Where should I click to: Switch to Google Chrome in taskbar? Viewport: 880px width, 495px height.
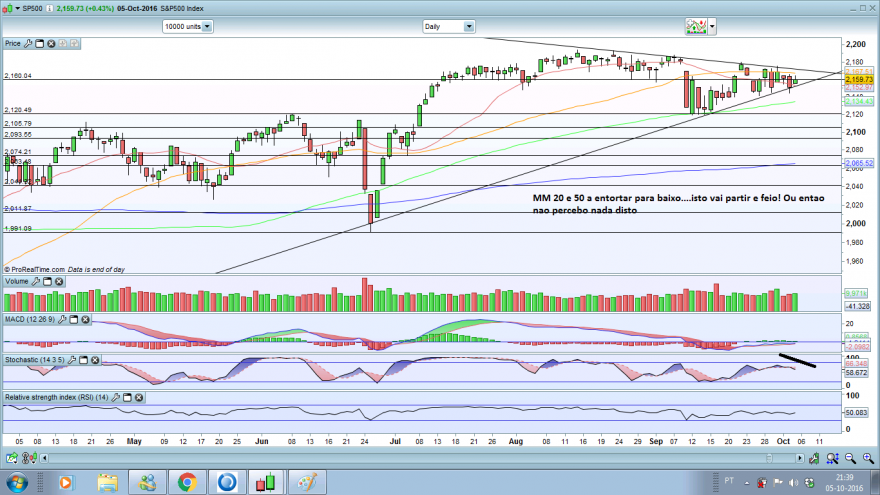[x=187, y=483]
